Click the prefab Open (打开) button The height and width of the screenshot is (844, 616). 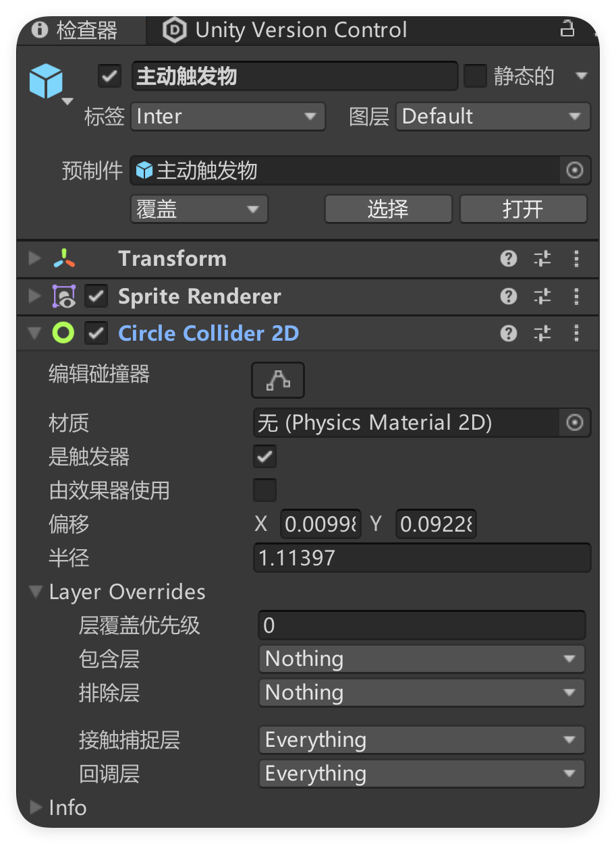pos(523,209)
